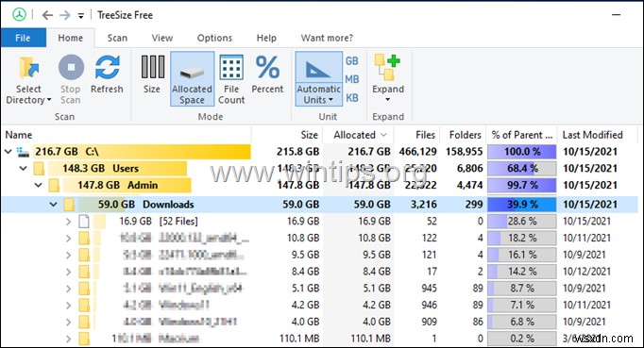
Task: Click the 39.9 % parent bar
Action: pyautogui.click(x=522, y=204)
